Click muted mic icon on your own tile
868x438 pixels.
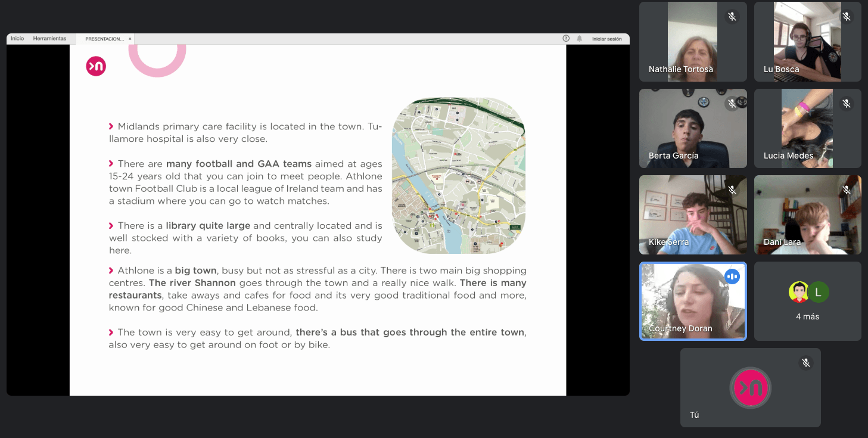[806, 363]
